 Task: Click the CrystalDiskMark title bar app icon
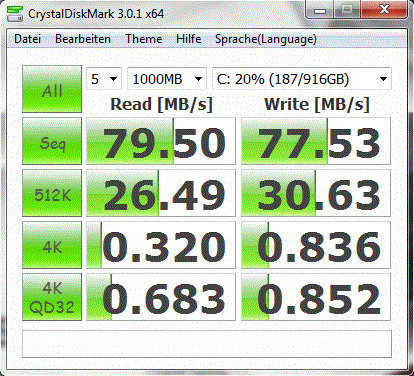coord(15,14)
